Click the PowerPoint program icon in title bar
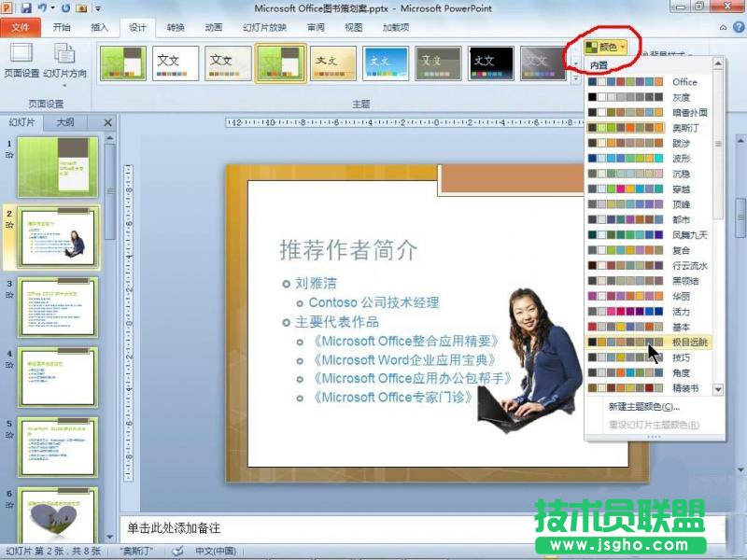This screenshot has height=560, width=747. coord(7,7)
